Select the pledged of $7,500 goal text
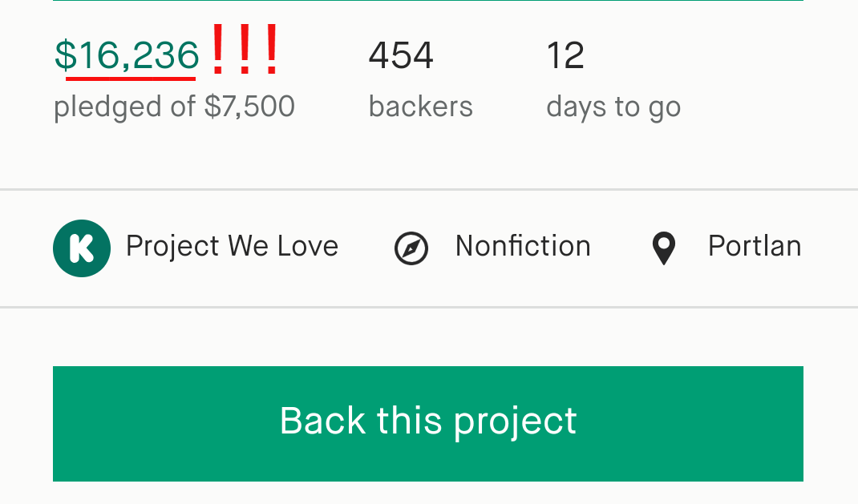Image resolution: width=858 pixels, height=504 pixels. point(174,107)
